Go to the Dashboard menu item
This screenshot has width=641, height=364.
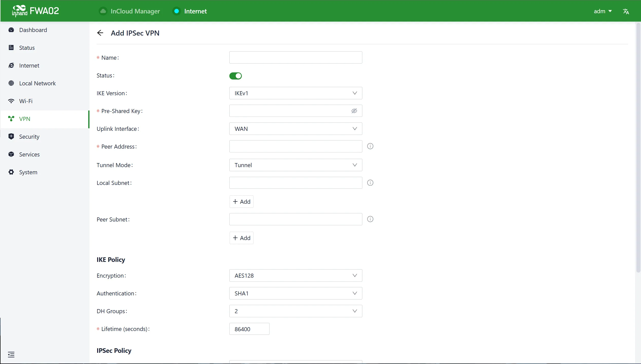(x=45, y=30)
